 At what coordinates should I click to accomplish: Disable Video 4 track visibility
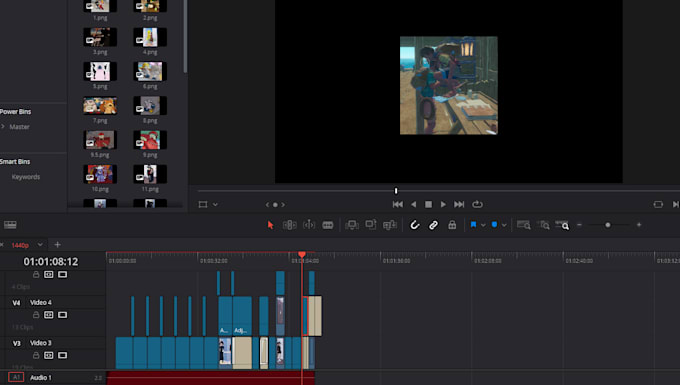pyautogui.click(x=62, y=315)
